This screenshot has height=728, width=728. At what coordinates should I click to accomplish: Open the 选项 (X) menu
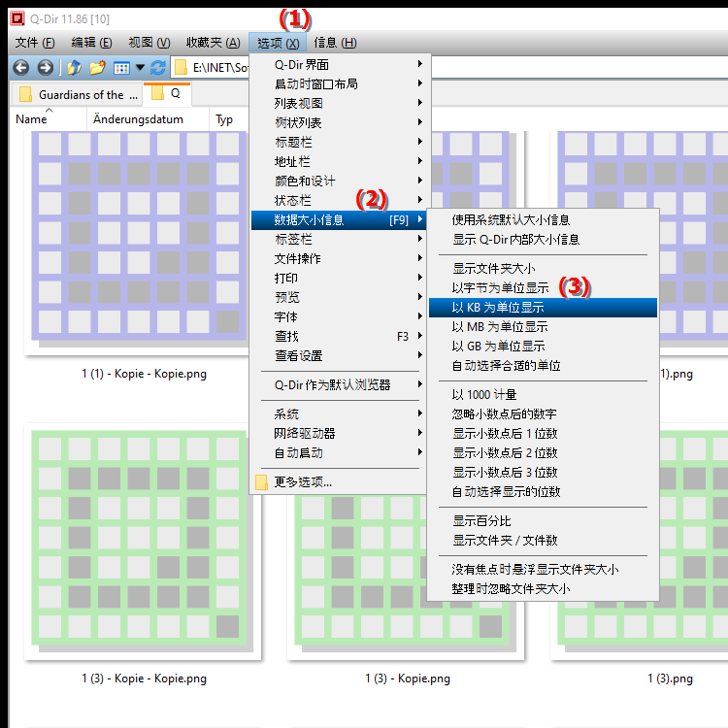278,43
